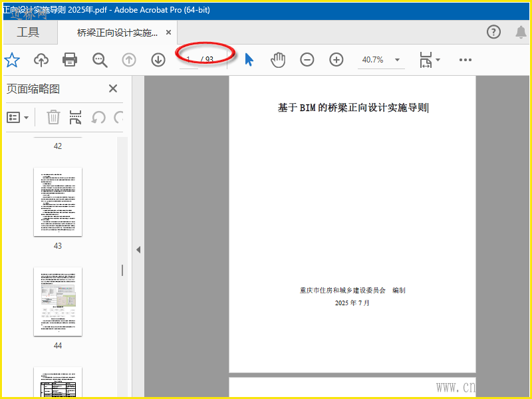
Task: Rotate pages counterclockwise icon
Action: pyautogui.click(x=98, y=118)
